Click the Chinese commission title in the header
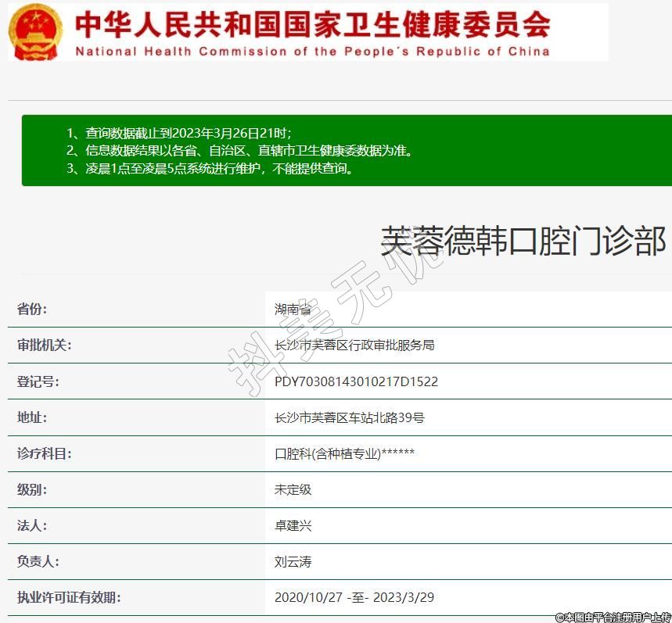672x623 pixels. coord(312,24)
